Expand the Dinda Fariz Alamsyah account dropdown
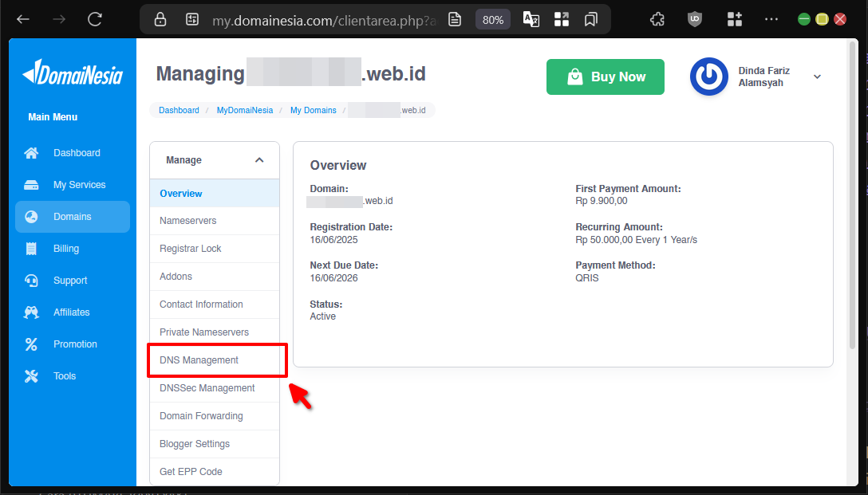868x495 pixels. (x=816, y=76)
